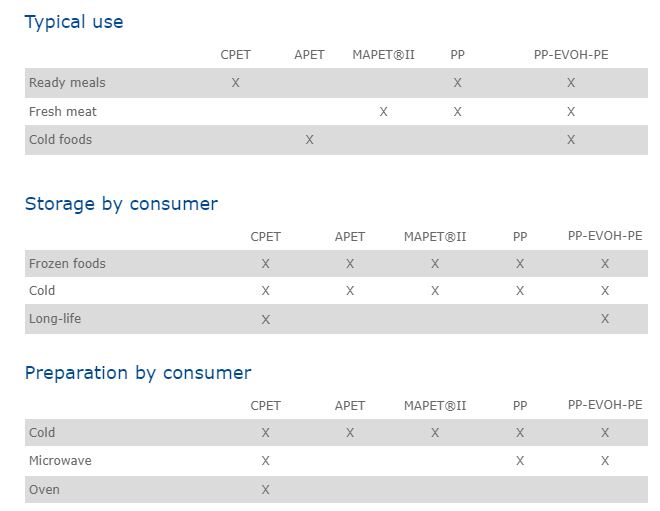Click MAPET®II header in Storage by consumer table

tap(435, 237)
